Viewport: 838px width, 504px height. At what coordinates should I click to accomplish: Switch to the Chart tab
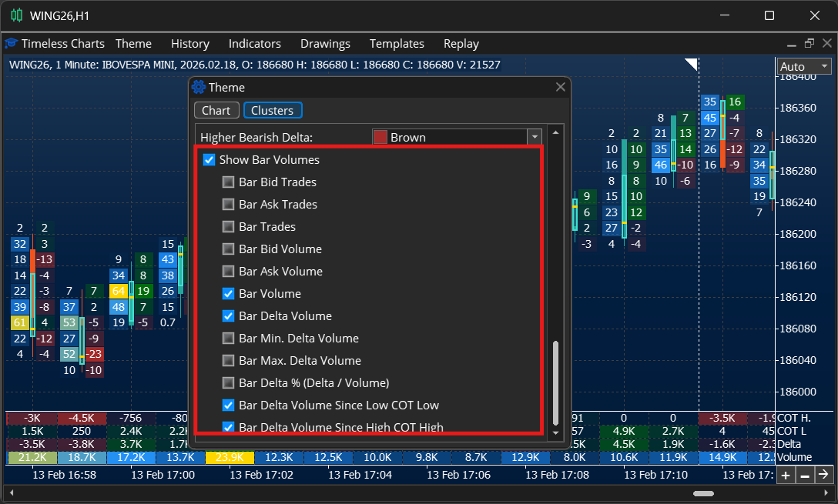pos(216,111)
